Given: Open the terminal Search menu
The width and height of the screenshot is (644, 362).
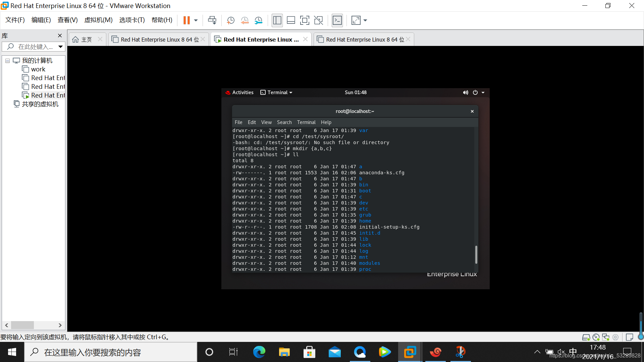Looking at the screenshot, I should pos(284,122).
